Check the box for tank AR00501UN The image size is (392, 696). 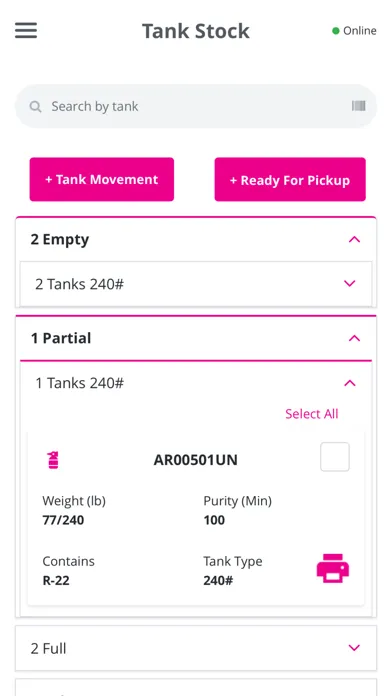tap(335, 456)
